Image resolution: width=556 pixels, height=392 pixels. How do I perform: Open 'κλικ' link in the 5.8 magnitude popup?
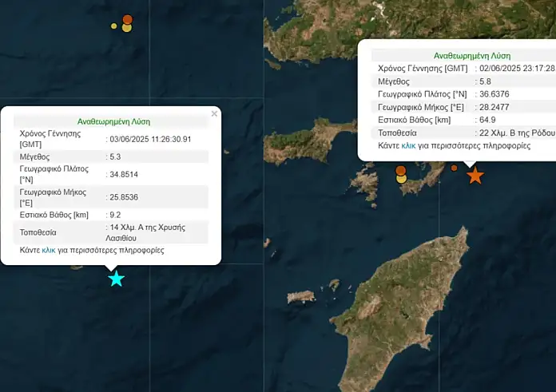(408, 146)
